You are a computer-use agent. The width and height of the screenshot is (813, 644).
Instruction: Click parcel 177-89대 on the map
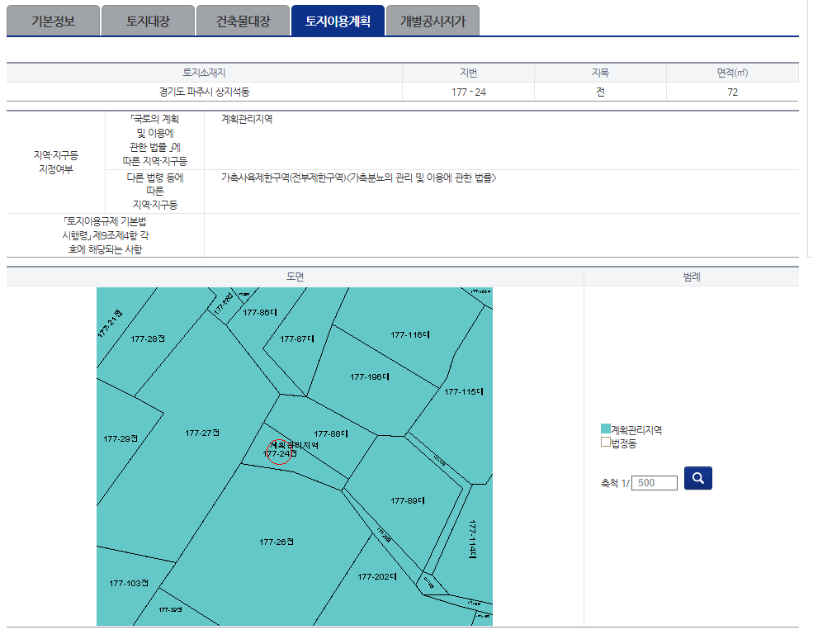point(409,500)
